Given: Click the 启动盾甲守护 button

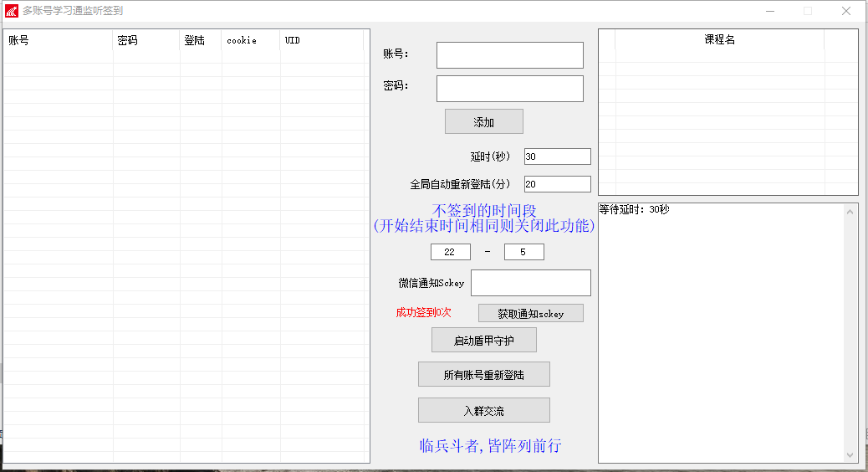Looking at the screenshot, I should pos(484,340).
